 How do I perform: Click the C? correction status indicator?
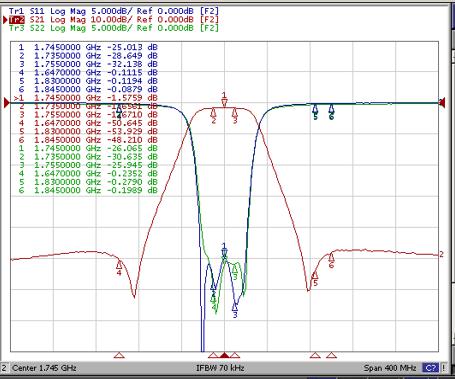pos(430,368)
